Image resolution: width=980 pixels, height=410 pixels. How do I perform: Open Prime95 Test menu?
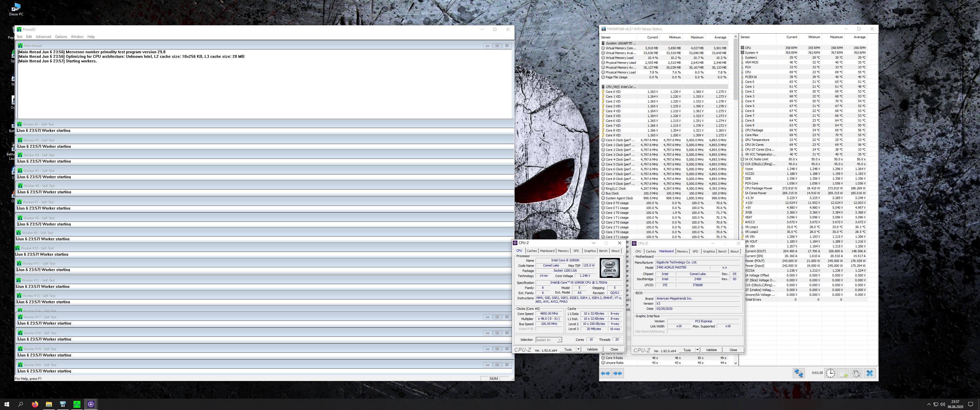[x=19, y=37]
